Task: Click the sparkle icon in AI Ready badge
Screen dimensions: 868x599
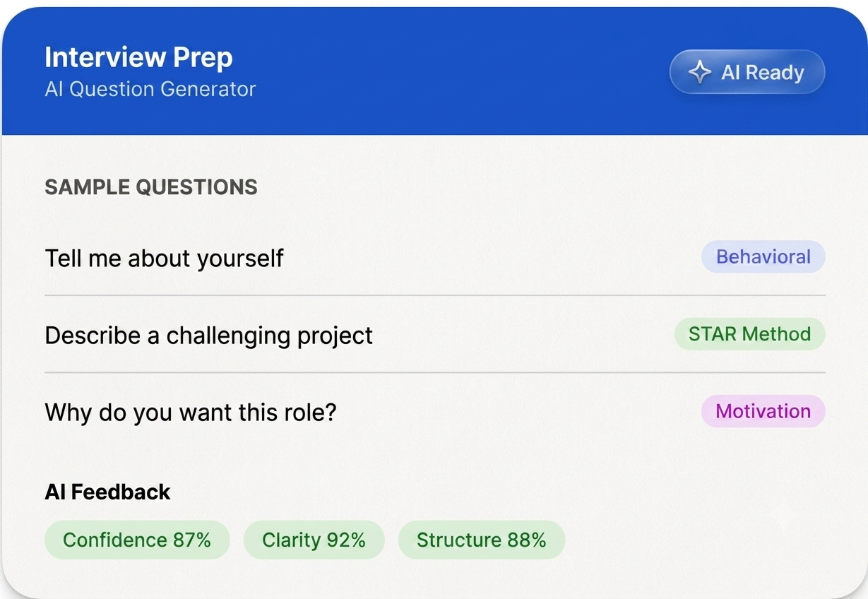Action: (699, 72)
